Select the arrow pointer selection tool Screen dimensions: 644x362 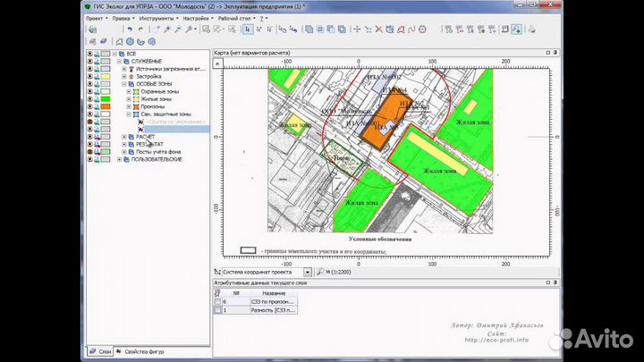pyautogui.click(x=248, y=29)
